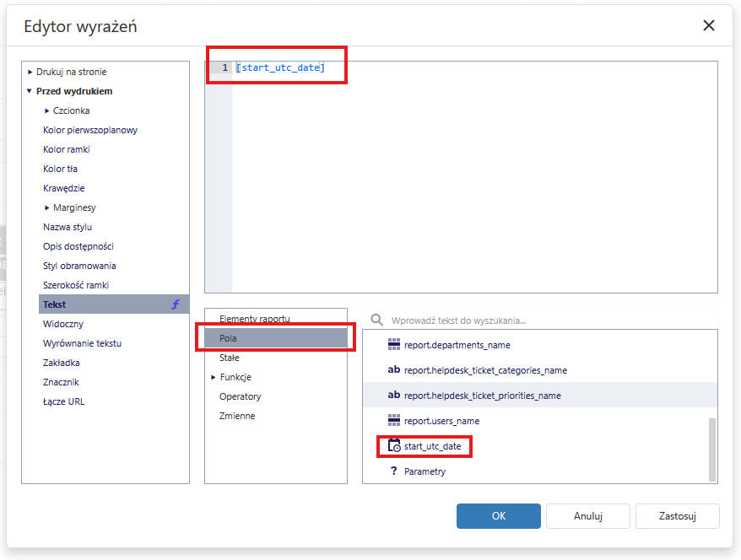Select the Stałe category

(x=229, y=358)
